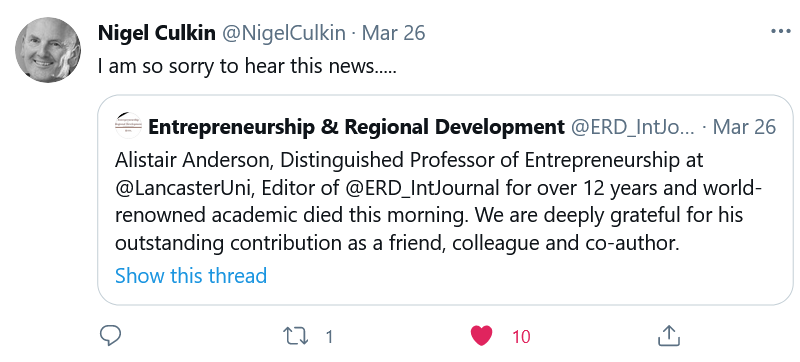Click the Entrepreneurship & Regional Development avatar

pyautogui.click(x=129, y=126)
